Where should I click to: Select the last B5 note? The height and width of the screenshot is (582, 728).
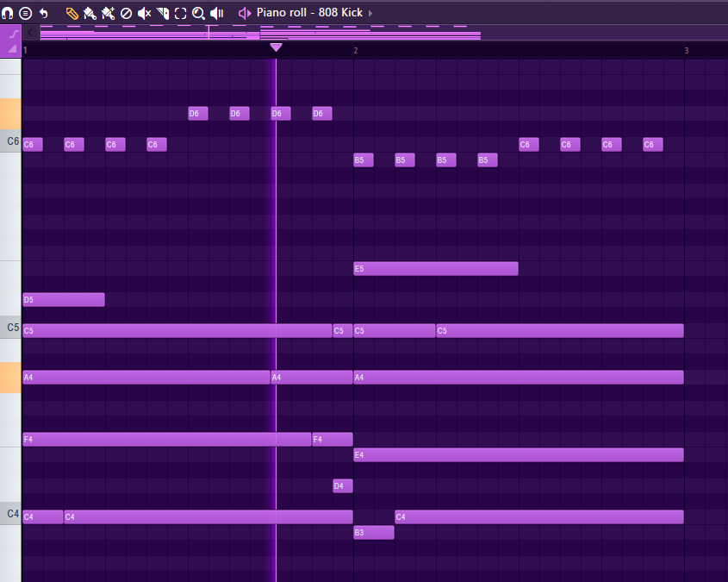click(x=488, y=160)
